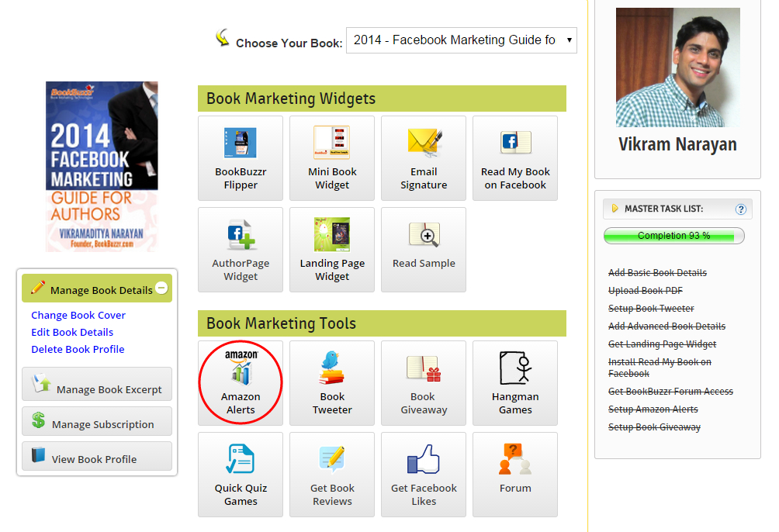Screen dimensions: 779x532
Task: Launch the Book Tweeter tool
Action: [332, 383]
